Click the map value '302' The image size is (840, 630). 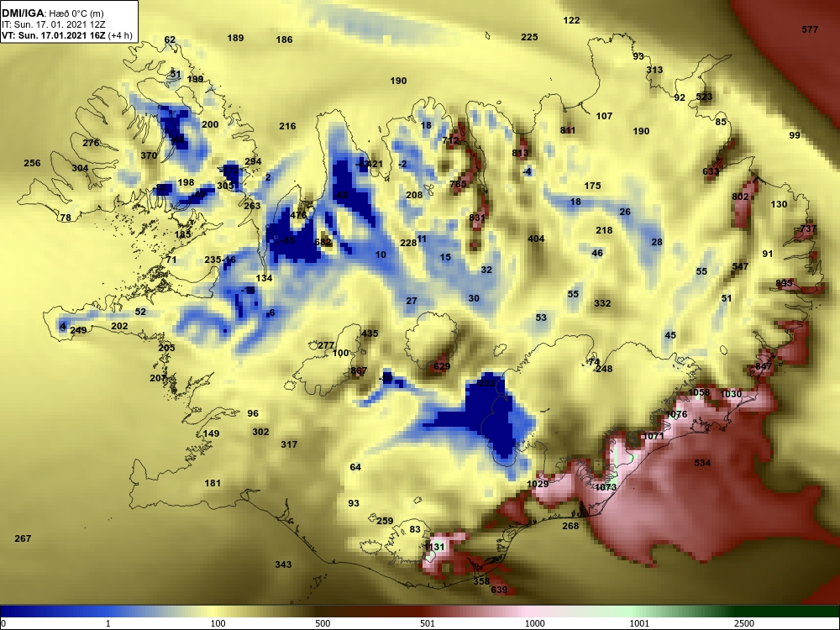pos(260,433)
